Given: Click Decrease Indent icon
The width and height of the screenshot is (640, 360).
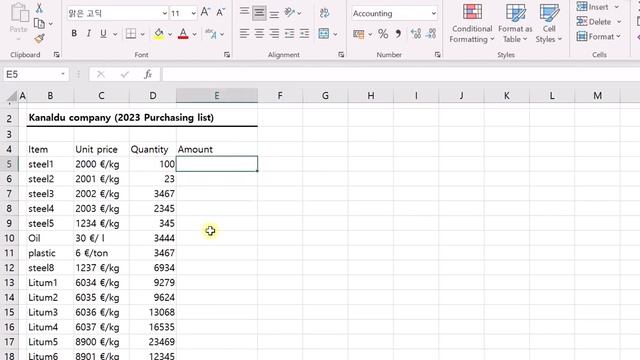Looking at the screenshot, I should [289, 33].
